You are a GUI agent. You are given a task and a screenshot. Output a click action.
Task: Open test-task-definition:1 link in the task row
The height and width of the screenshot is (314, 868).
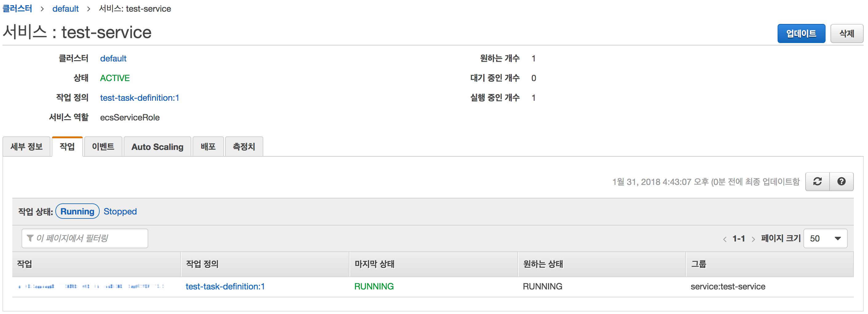click(225, 286)
